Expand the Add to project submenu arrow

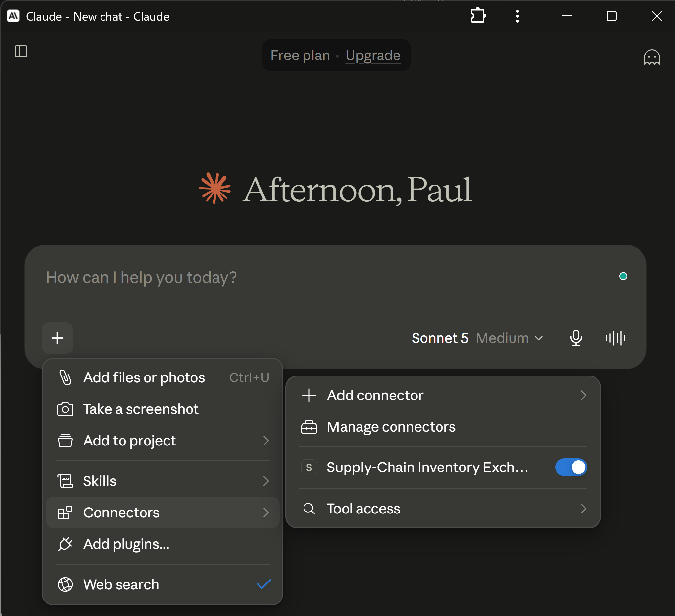266,441
